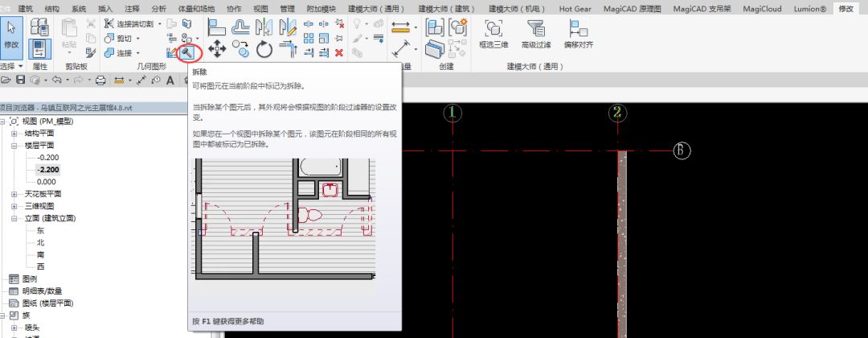This screenshot has height=338, width=868.
Task: Activate the Copy tool
Action: pyautogui.click(x=240, y=50)
